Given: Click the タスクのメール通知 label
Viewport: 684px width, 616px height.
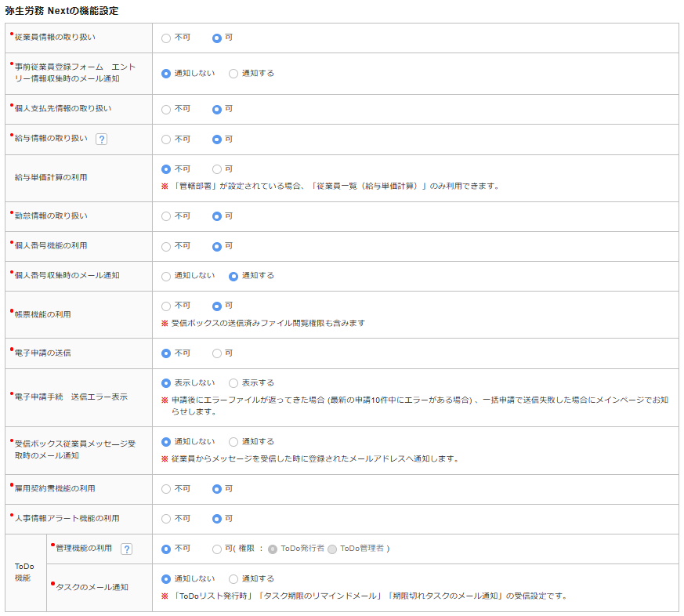Looking at the screenshot, I should click(x=92, y=587).
